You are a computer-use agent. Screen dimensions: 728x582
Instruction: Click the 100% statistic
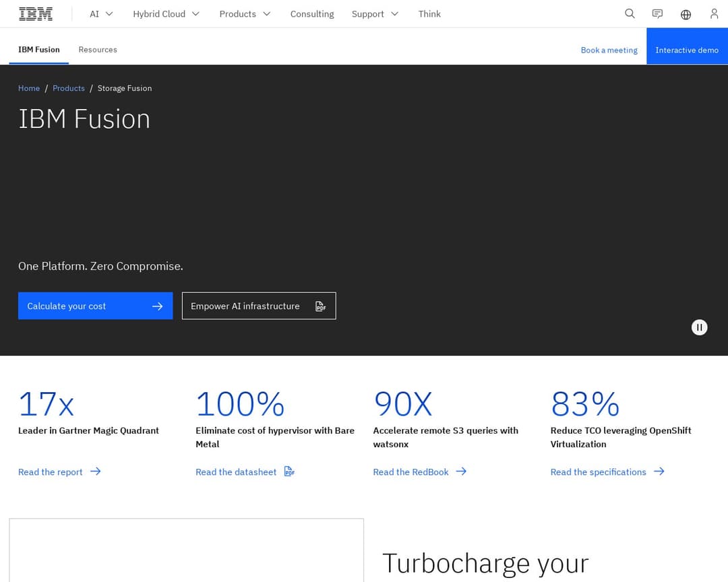(240, 403)
